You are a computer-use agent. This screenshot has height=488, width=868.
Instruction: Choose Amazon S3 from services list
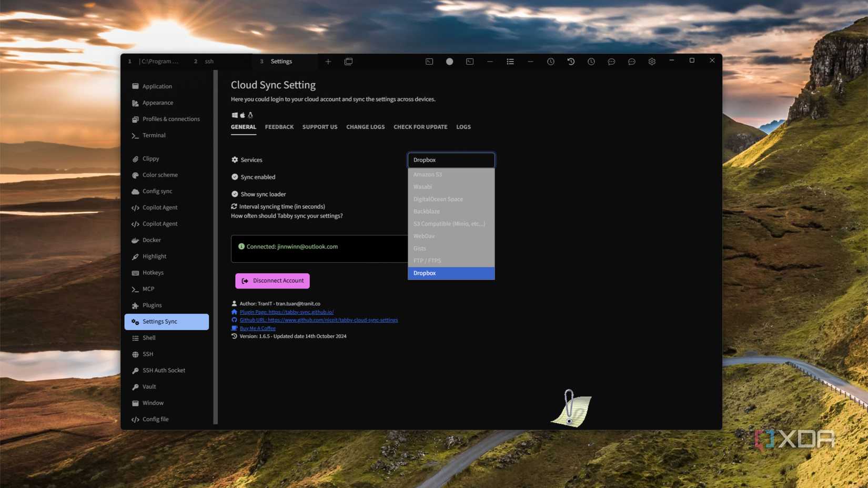coord(451,174)
